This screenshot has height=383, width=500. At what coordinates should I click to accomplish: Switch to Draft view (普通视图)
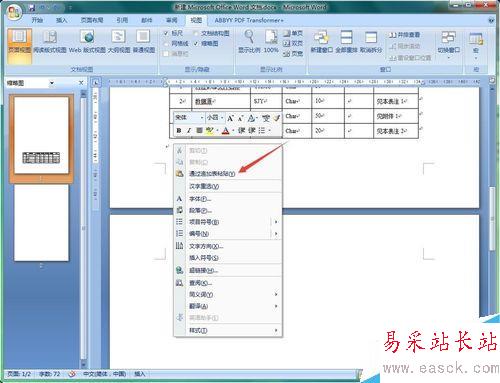pyautogui.click(x=144, y=42)
